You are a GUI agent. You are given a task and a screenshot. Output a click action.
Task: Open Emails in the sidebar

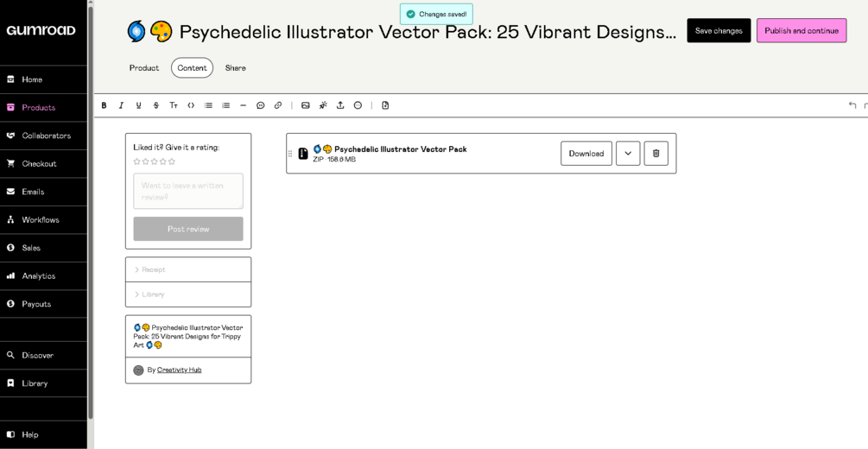[43, 192]
